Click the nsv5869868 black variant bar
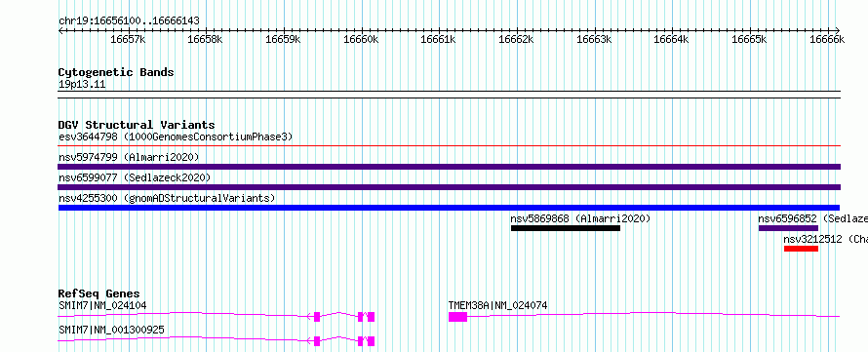Screen dimensions: 868x352 [x=566, y=228]
